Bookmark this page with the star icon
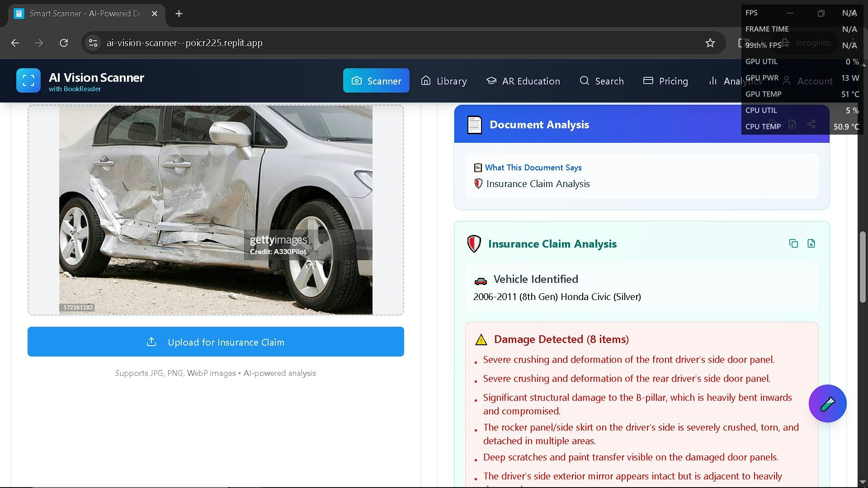Screen dimensions: 868x488 (x=710, y=43)
